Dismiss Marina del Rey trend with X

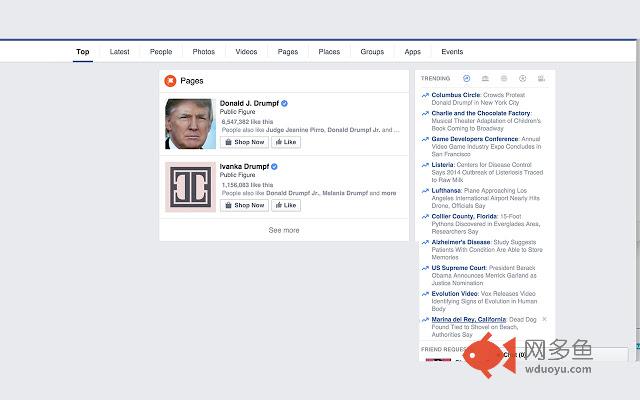[x=544, y=319]
